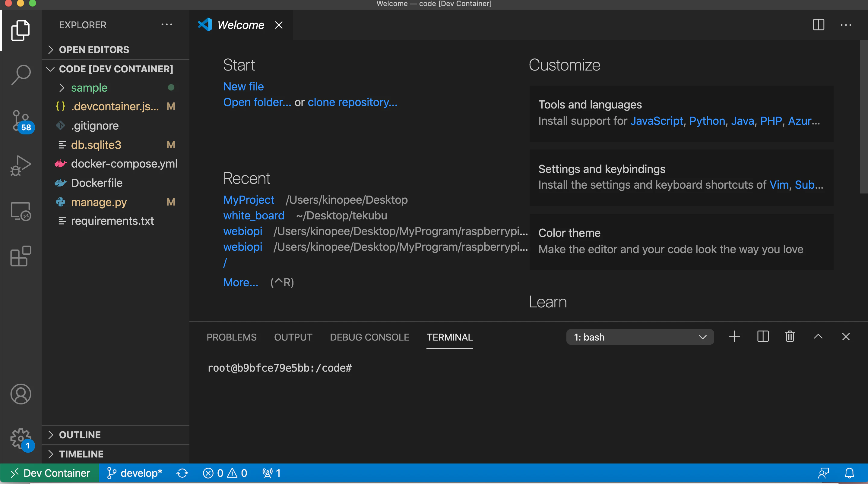Open the Remote Explorer view
The image size is (868, 484).
coord(21,211)
